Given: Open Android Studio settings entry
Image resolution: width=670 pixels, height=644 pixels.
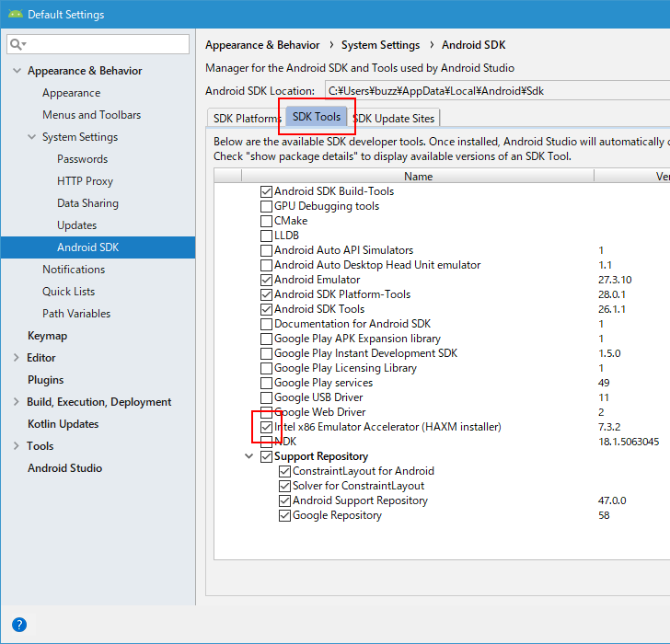Looking at the screenshot, I should click(x=65, y=468).
